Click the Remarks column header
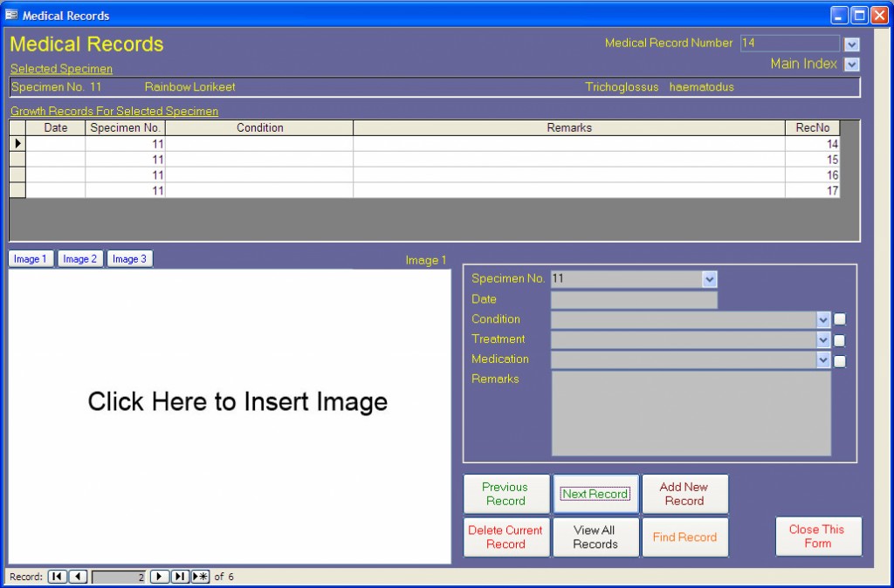Image resolution: width=894 pixels, height=588 pixels. pos(569,127)
